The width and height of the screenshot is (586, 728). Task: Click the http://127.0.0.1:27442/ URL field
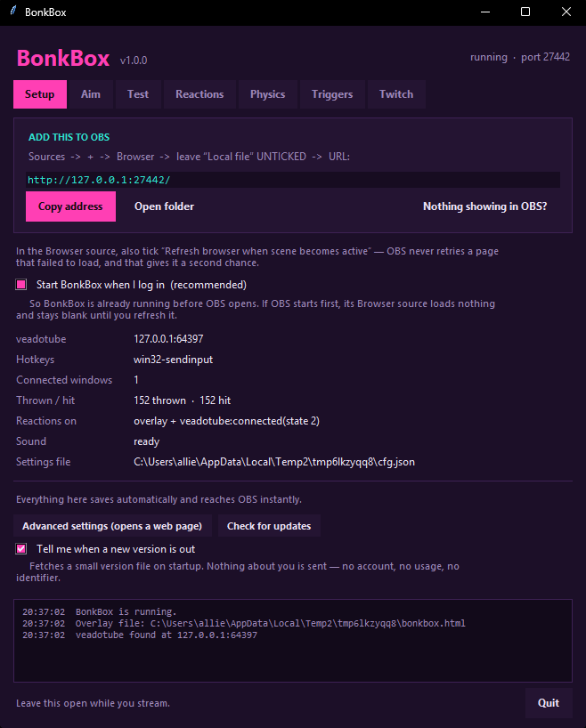(293, 180)
